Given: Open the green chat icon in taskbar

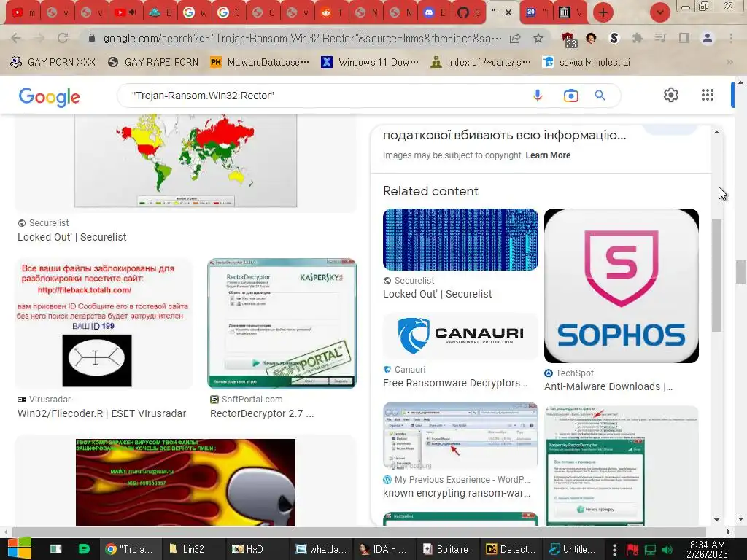Looking at the screenshot, I should click(x=85, y=549).
